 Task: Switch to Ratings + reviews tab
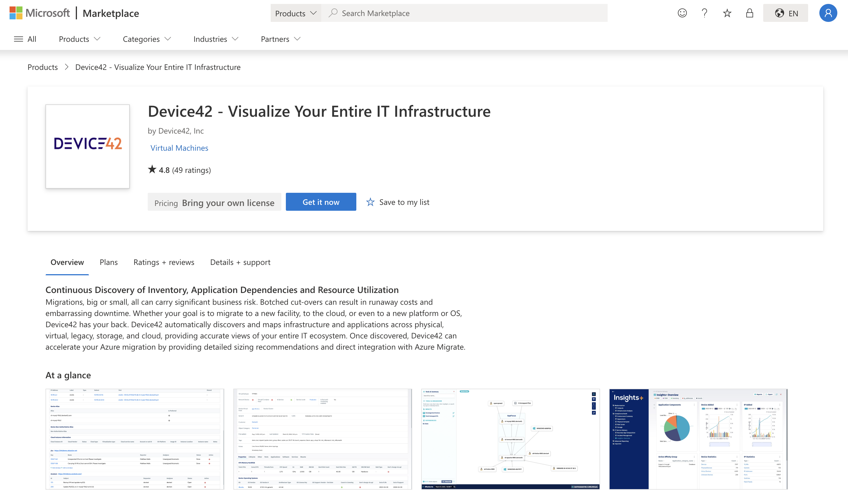(x=164, y=262)
